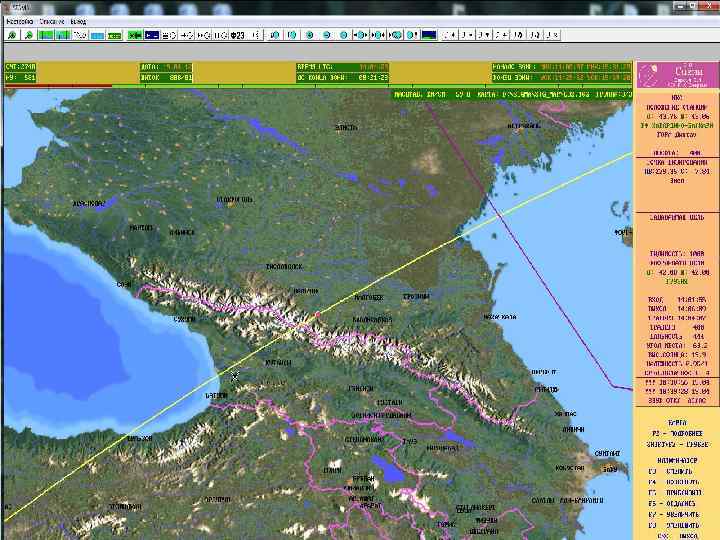This screenshot has height=540, width=720.
Task: Click the second green magnifier icon
Action: click(x=28, y=35)
